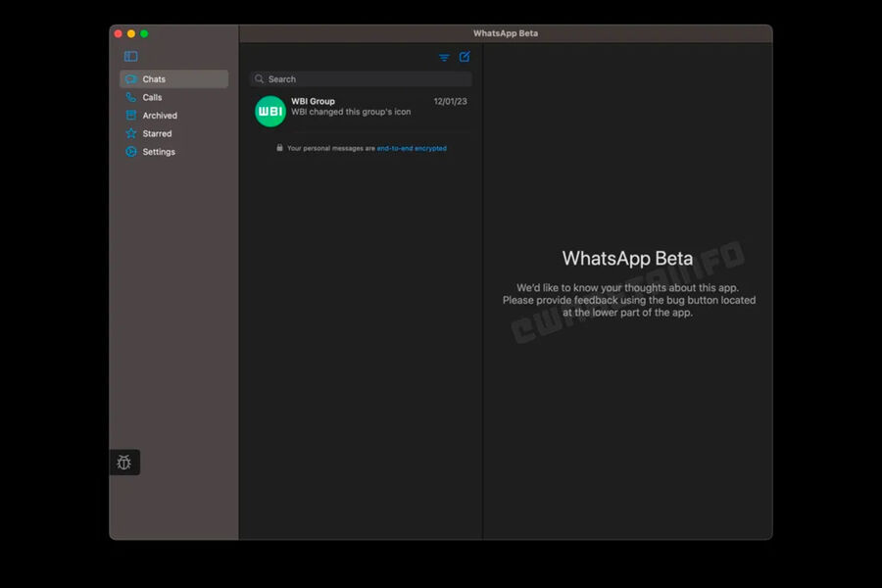Minimize window with the yellow button
Screen dimensions: 882x588
(x=131, y=33)
